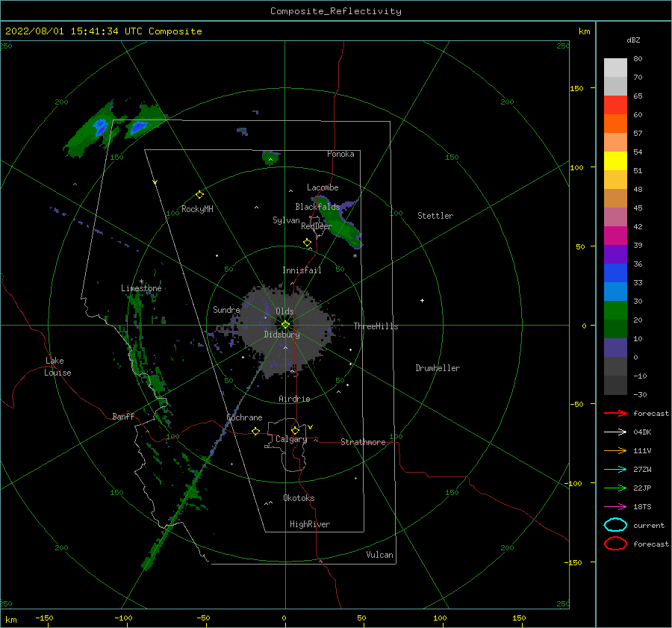Click the Lacombe city label
The height and width of the screenshot is (628, 672).
coord(323,187)
